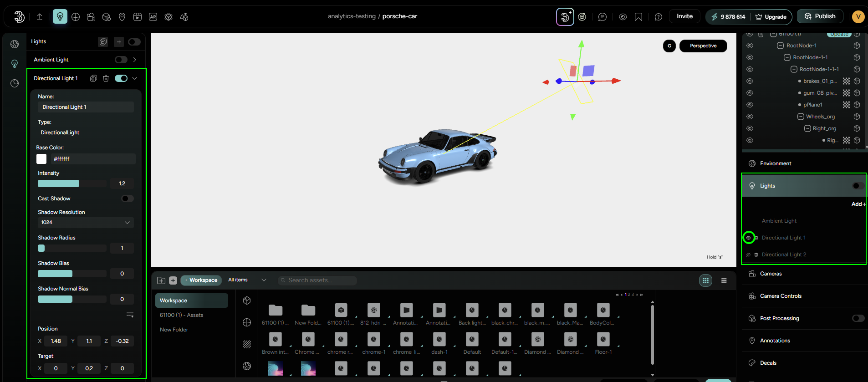Expand the Ambient Light section chevron
Image resolution: width=868 pixels, height=382 pixels.
(x=135, y=60)
